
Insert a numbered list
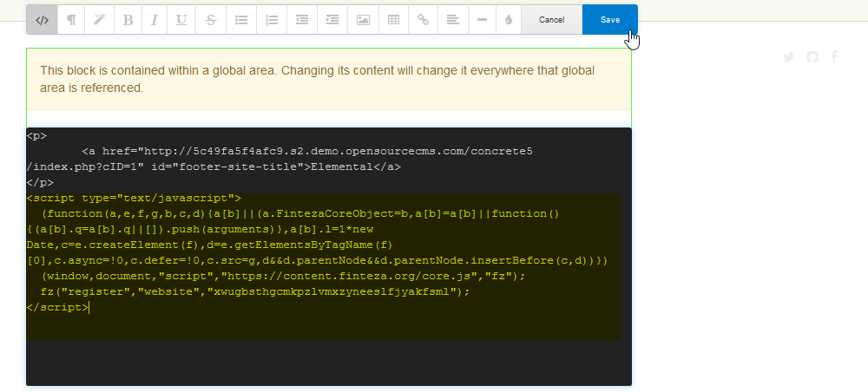[272, 19]
